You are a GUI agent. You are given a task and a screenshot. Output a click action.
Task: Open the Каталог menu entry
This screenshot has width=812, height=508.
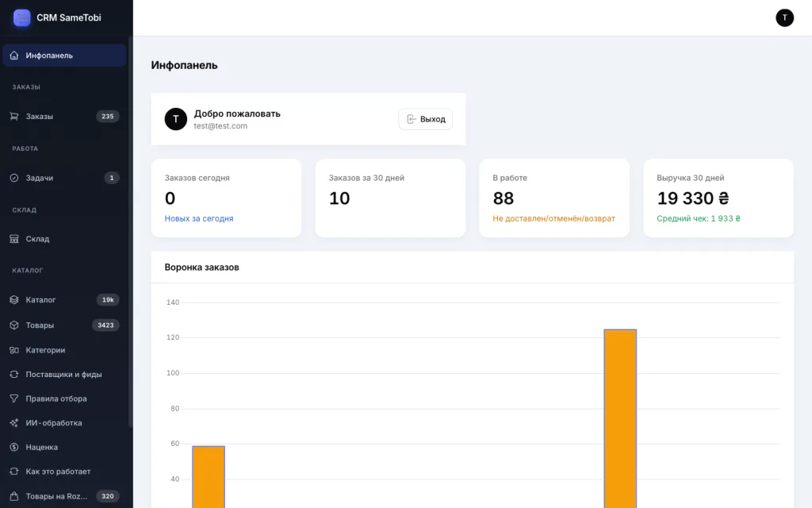click(x=64, y=299)
